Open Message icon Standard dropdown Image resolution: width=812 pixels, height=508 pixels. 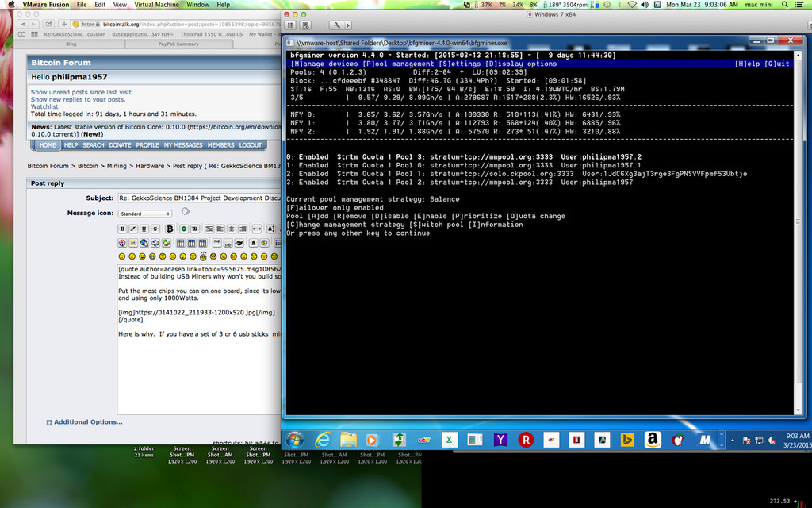pos(145,214)
